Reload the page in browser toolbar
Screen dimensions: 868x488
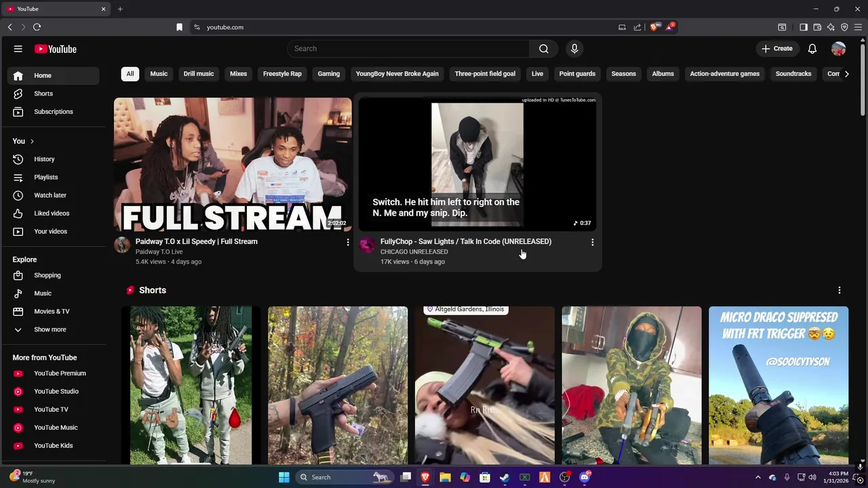(x=37, y=27)
